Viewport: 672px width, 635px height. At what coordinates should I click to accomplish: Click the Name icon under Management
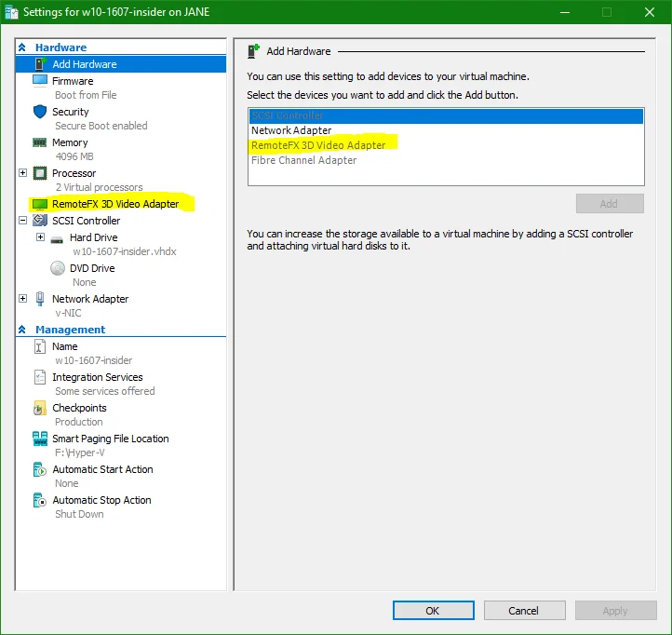point(39,346)
